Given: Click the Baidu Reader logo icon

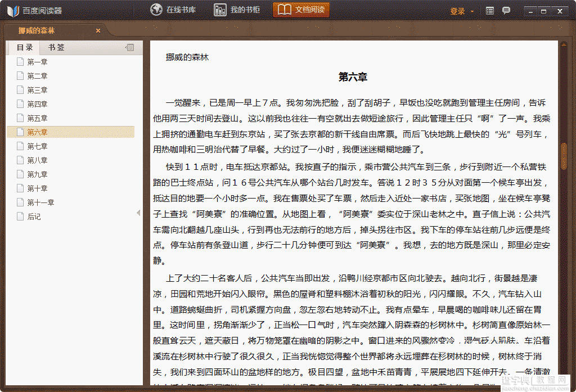Looking at the screenshot, I should 13,11.
